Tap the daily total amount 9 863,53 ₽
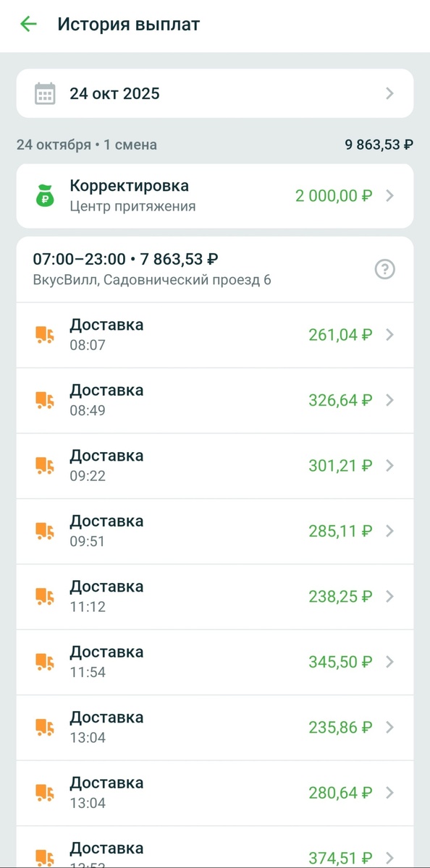 (379, 145)
